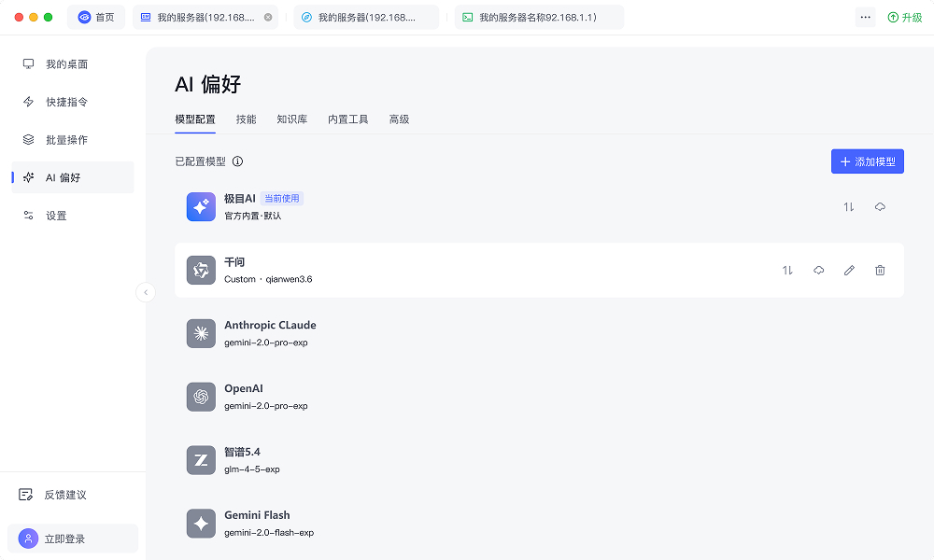The height and width of the screenshot is (560, 934).
Task: Click the 极目AI model logo icon
Action: pos(201,207)
